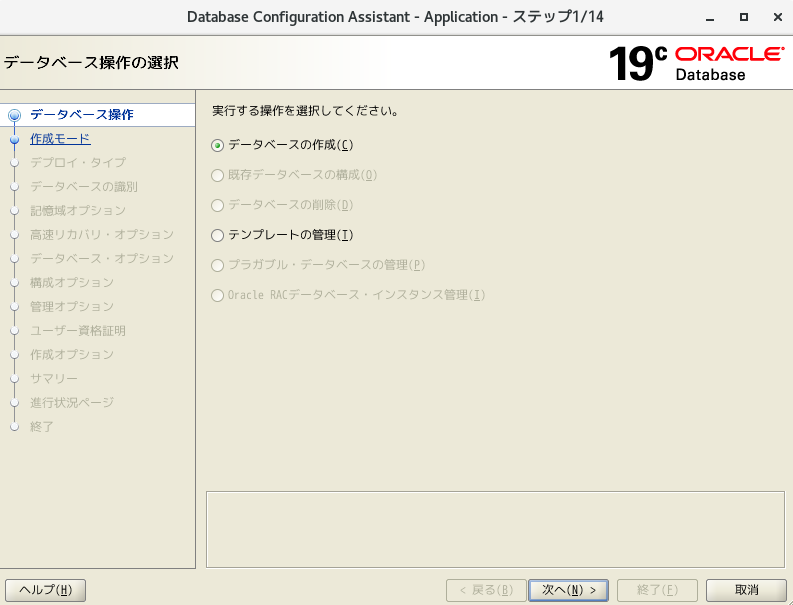Click 管理オプション step in sidebar

click(72, 307)
